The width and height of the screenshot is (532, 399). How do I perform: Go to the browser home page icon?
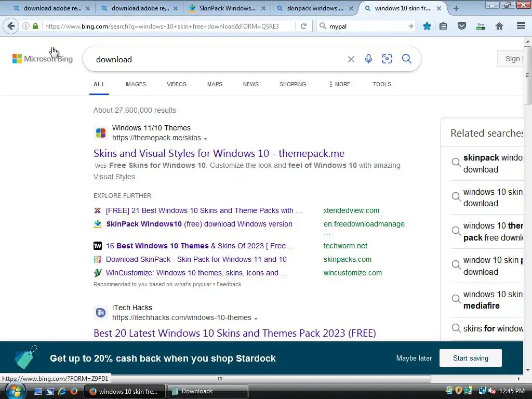tap(499, 26)
